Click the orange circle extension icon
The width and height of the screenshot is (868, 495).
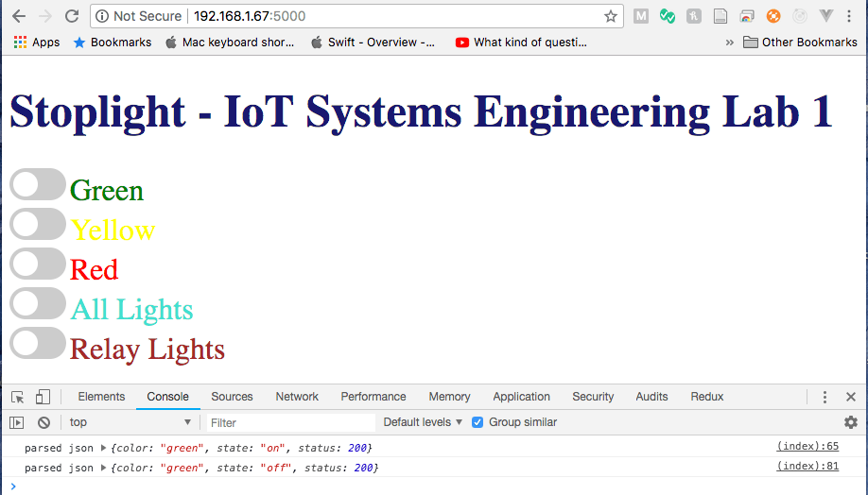click(x=773, y=16)
